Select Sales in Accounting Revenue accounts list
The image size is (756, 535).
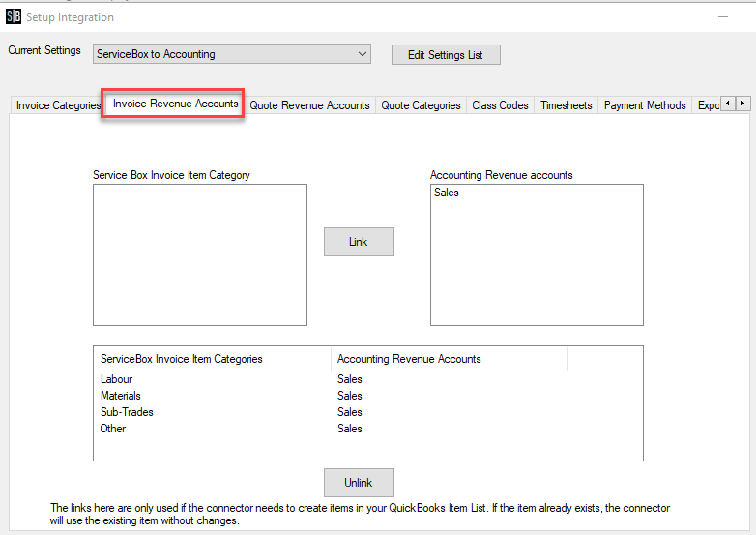(x=447, y=193)
